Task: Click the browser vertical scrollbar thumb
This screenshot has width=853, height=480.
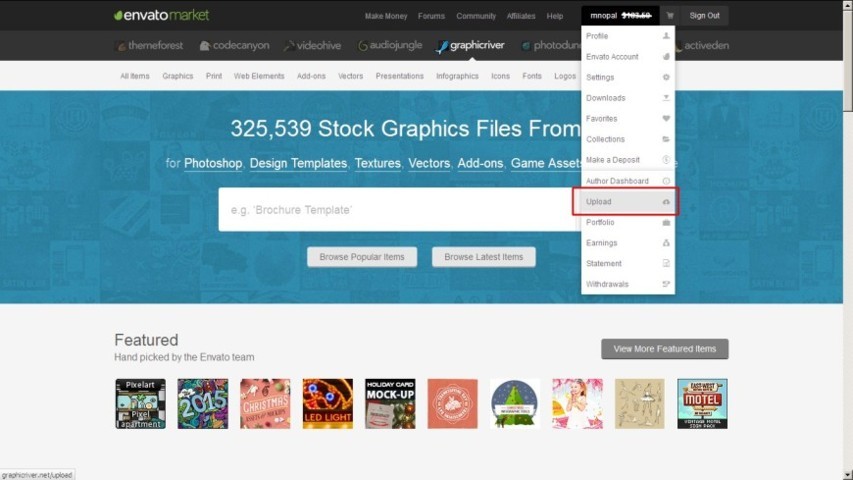Action: coord(848,60)
